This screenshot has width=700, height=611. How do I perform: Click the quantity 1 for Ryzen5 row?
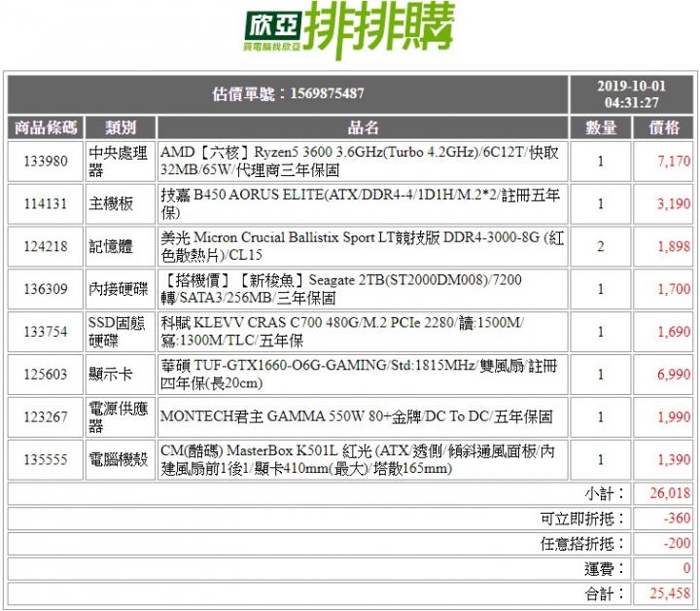601,161
